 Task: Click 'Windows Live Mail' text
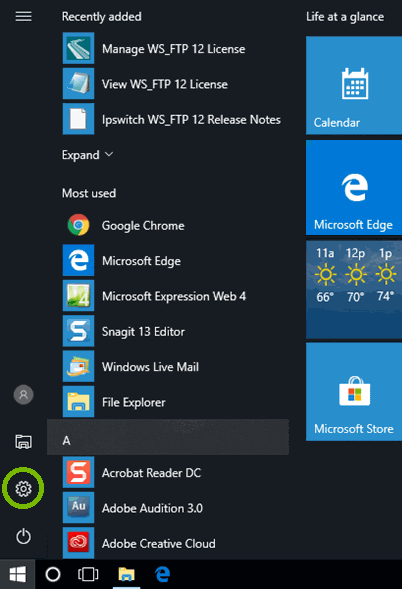[150, 367]
